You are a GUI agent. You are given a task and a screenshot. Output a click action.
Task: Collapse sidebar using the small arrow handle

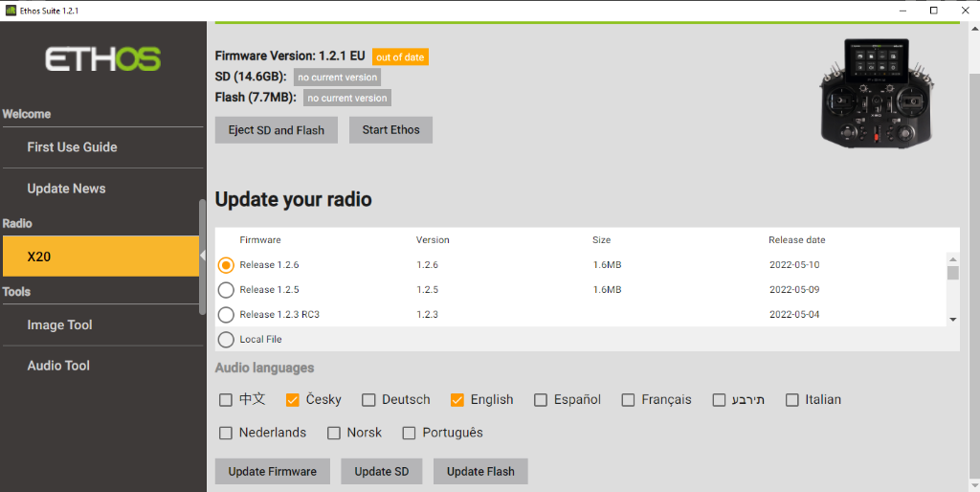(x=203, y=256)
